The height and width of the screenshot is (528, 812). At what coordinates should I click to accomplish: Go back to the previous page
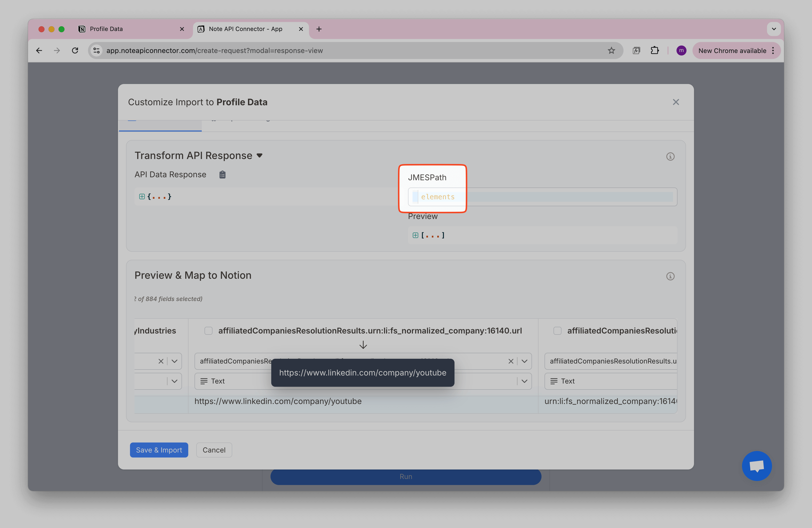coord(39,50)
